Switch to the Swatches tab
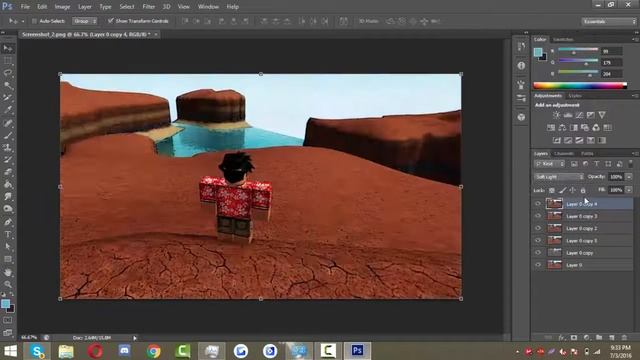The width and height of the screenshot is (640, 360). (x=563, y=40)
